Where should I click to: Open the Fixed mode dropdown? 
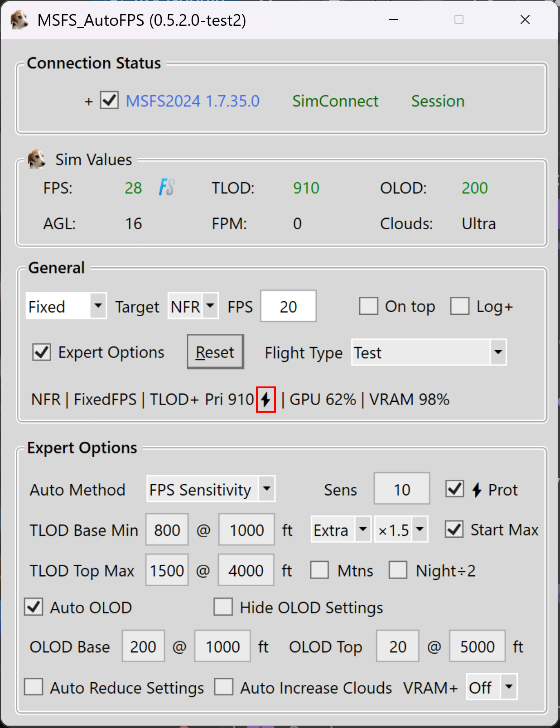coord(66,306)
